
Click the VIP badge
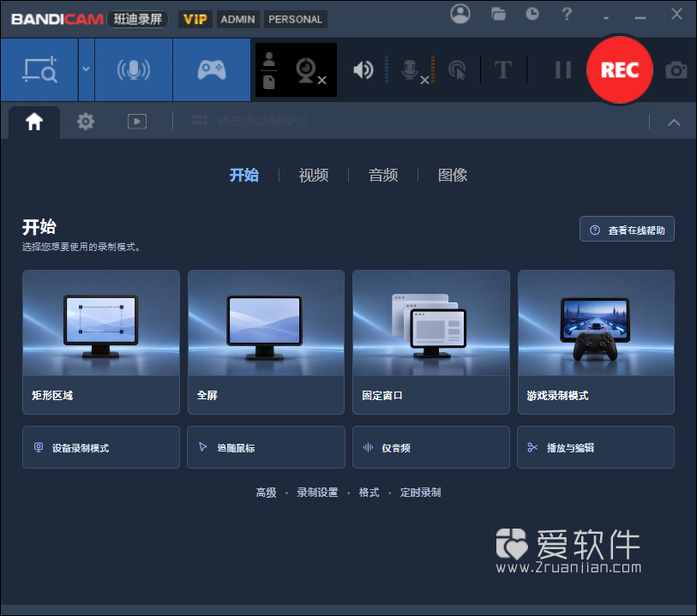(195, 19)
